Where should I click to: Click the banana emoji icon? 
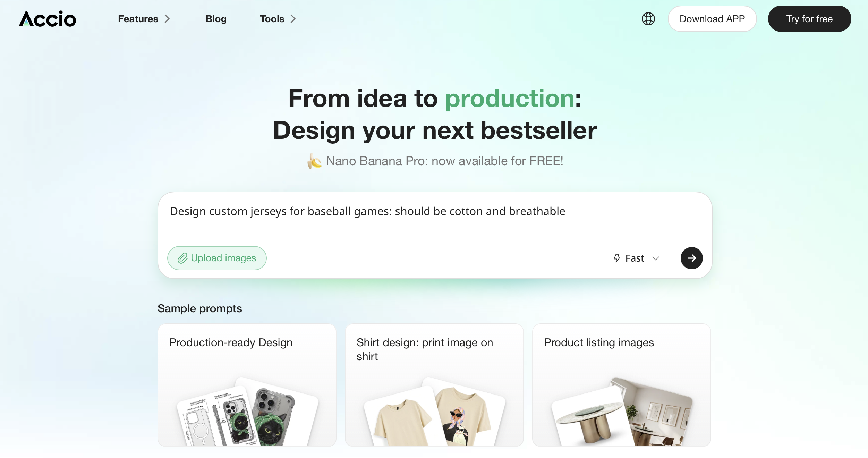(x=314, y=161)
